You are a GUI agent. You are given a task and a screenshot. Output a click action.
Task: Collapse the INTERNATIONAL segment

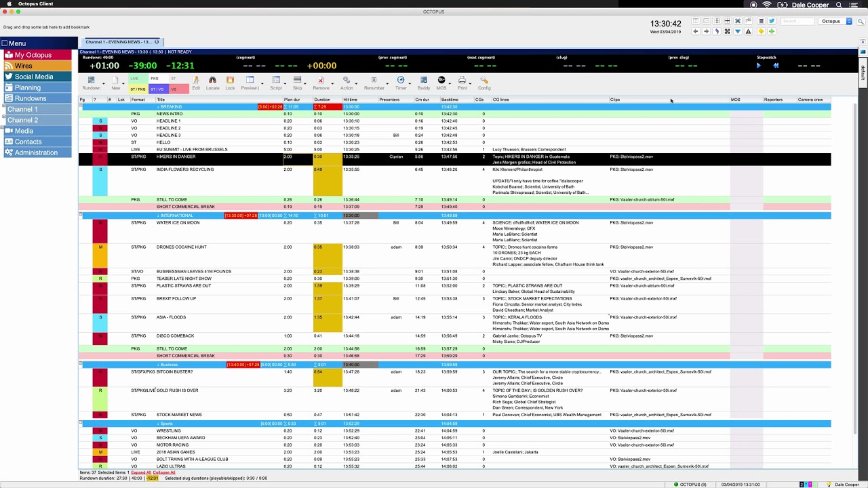point(81,215)
